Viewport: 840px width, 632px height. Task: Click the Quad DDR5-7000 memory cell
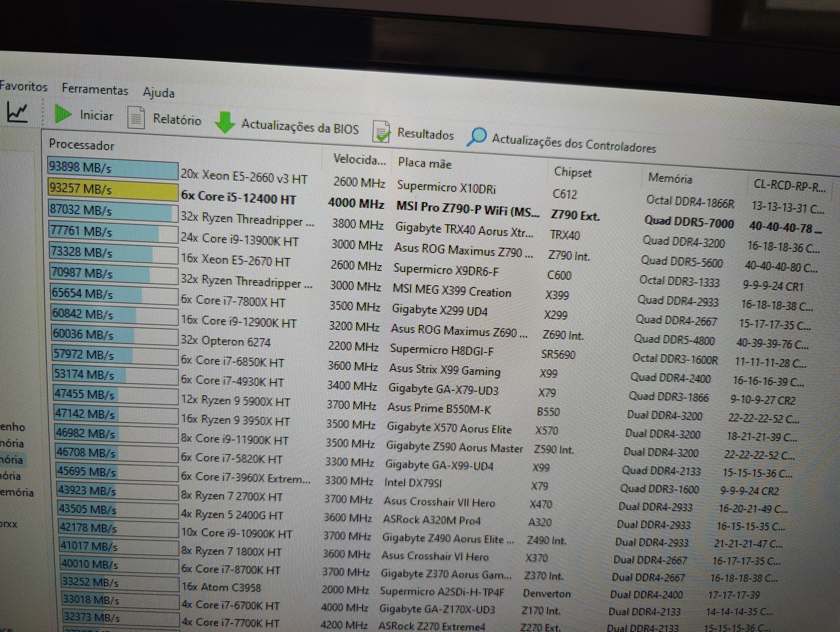(689, 222)
